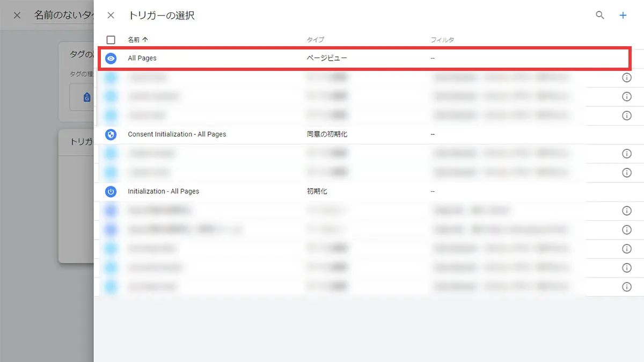Close the トリガーの選択 panel
The image size is (644, 362).
111,16
